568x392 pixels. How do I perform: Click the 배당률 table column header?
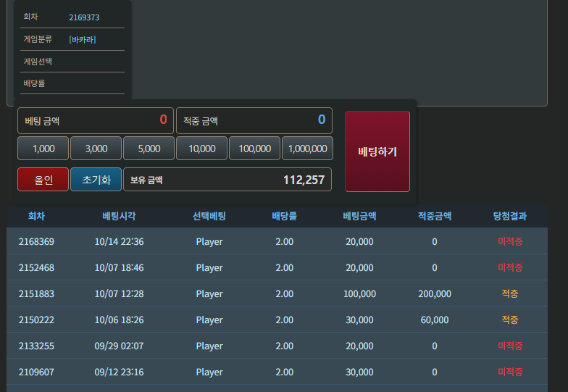pos(284,216)
